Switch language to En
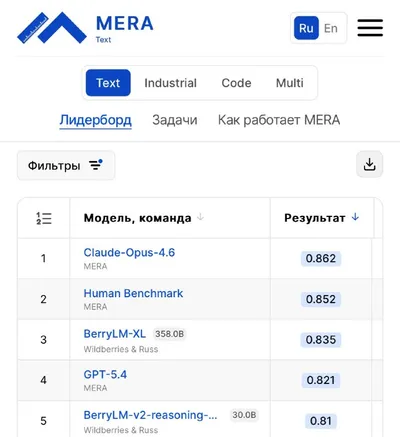Viewport: 400px width, 437px height. (331, 28)
